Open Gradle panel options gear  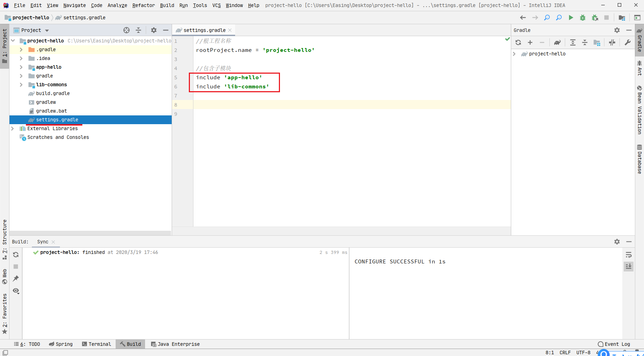pos(617,30)
